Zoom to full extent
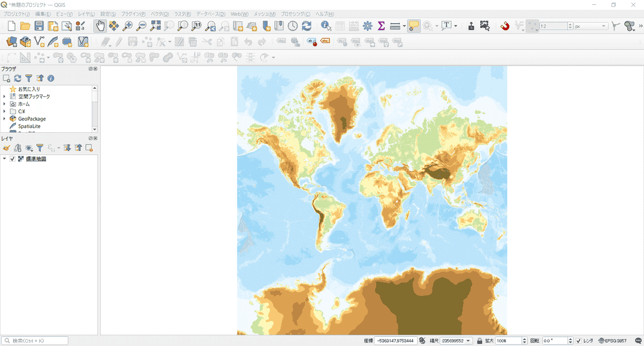The height and width of the screenshot is (346, 644). [156, 26]
